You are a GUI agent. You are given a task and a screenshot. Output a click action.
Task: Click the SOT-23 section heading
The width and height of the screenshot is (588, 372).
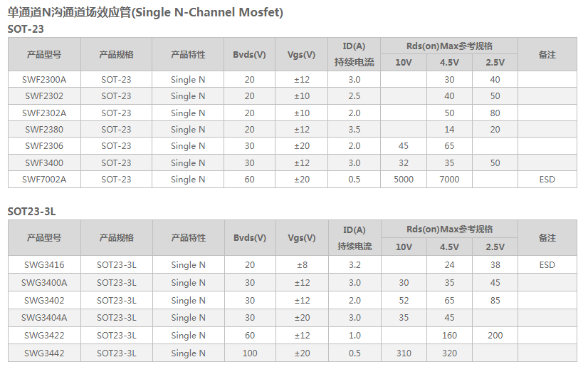pyautogui.click(x=26, y=29)
